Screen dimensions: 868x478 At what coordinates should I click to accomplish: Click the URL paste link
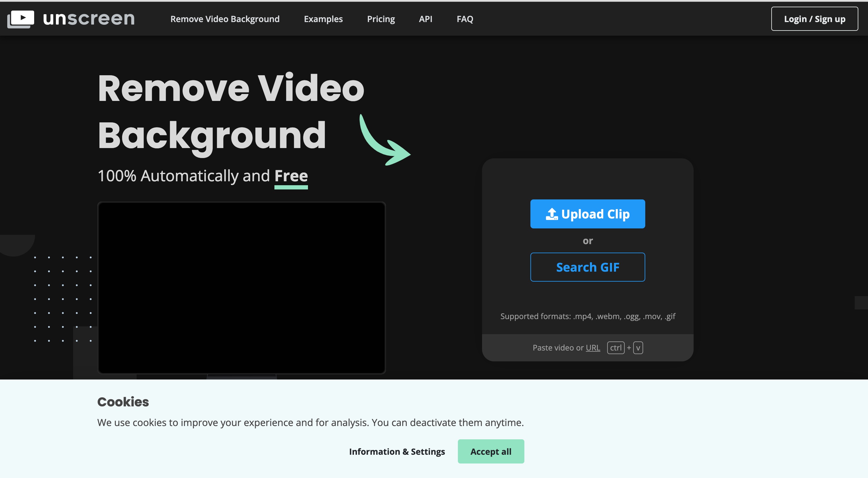593,348
